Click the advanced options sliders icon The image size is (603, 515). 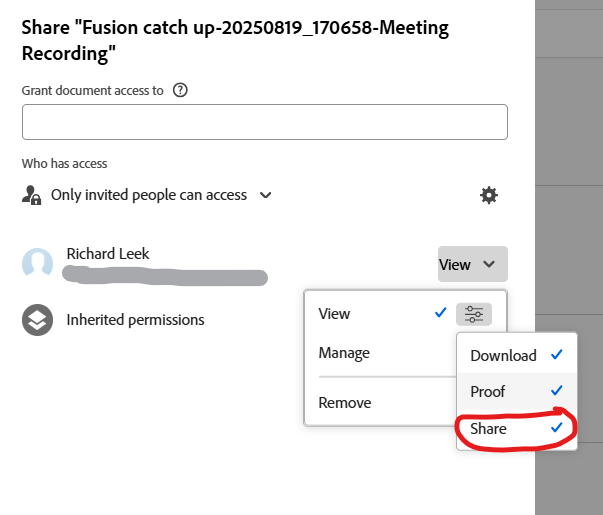coord(473,314)
